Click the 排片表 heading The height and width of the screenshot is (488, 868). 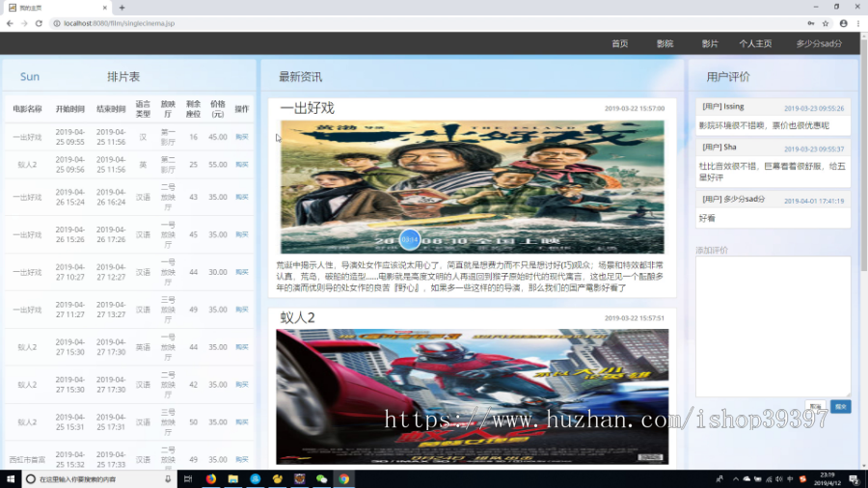click(x=123, y=77)
